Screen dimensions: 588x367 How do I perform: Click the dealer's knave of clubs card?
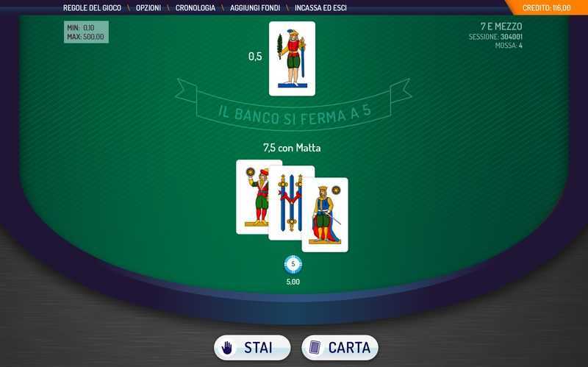point(292,59)
